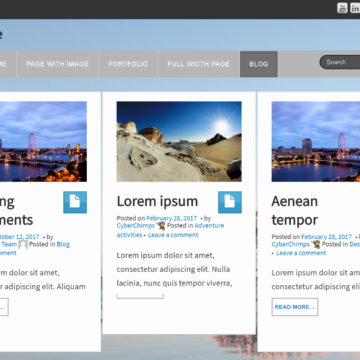Open the Page With Image menu item
This screenshot has width=360, height=360.
[x=57, y=64]
